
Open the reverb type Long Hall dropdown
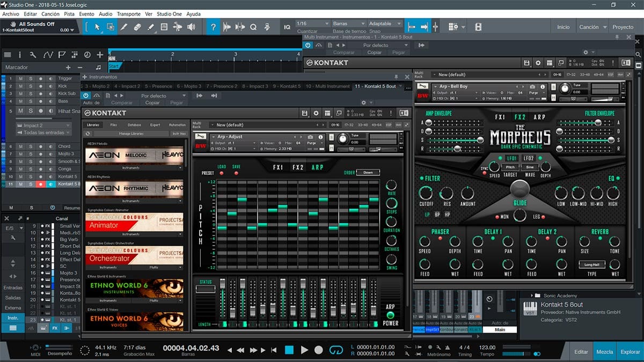(x=591, y=264)
